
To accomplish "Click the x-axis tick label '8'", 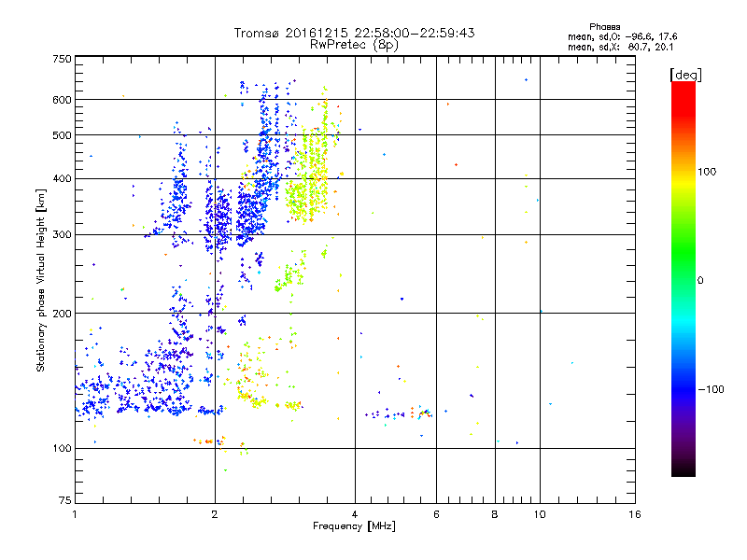I will pyautogui.click(x=495, y=514).
